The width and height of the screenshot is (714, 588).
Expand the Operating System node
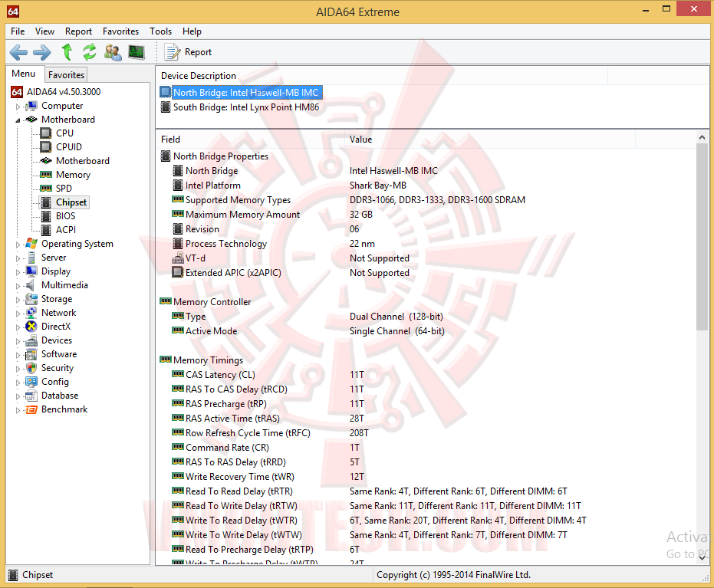[x=18, y=245]
